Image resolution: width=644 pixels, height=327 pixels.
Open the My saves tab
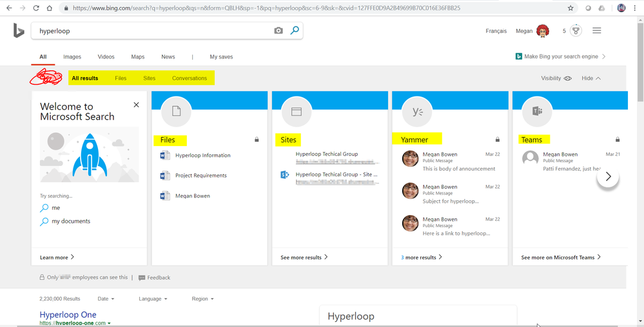tap(221, 57)
